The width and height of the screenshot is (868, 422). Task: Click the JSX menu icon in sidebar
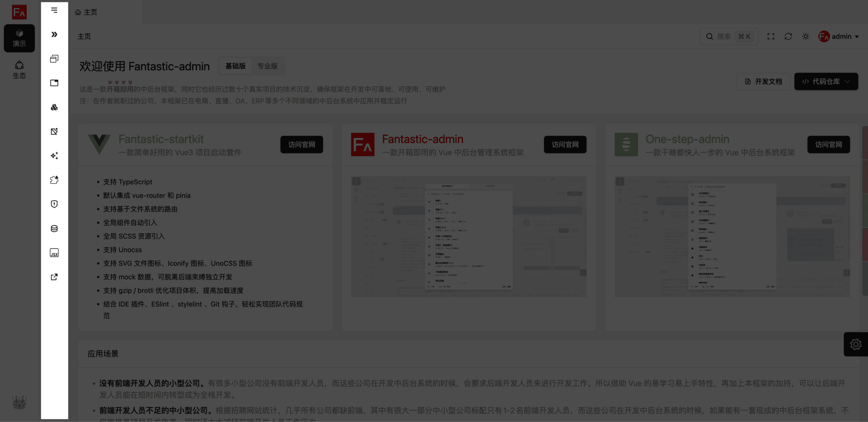(x=54, y=253)
